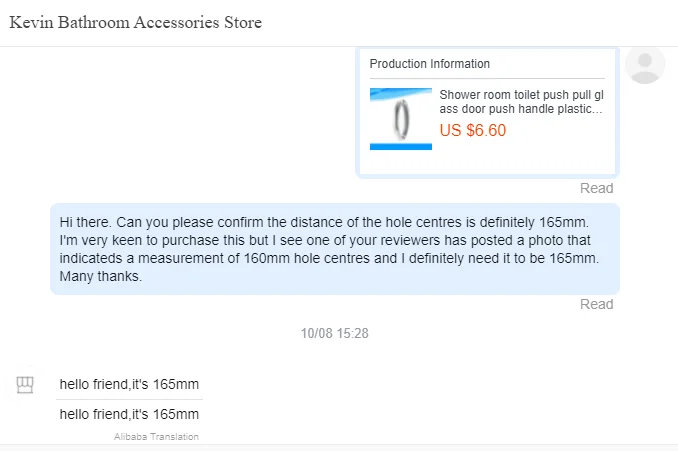Image resolution: width=678 pixels, height=451 pixels.
Task: Click the store icon beside seller reply
Action: tap(25, 384)
